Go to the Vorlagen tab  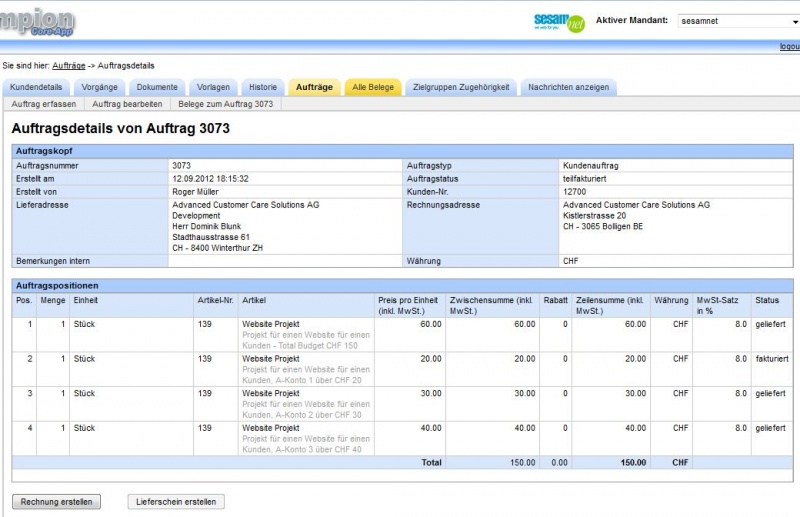click(213, 87)
